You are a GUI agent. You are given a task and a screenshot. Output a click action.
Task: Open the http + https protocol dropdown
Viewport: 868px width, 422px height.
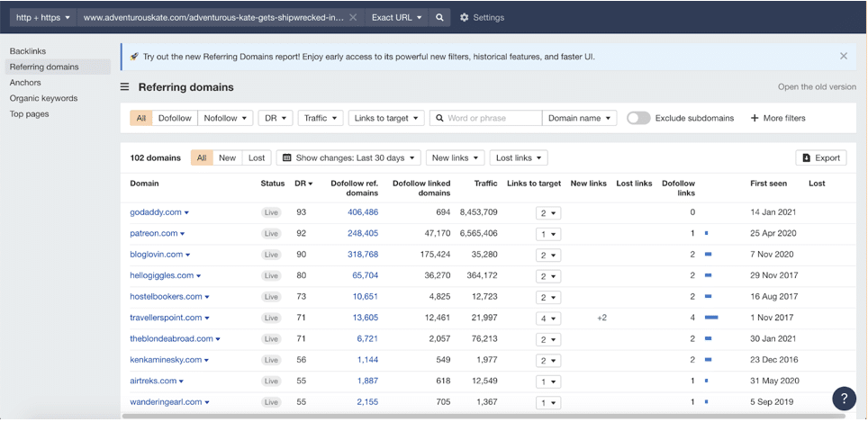(42, 17)
